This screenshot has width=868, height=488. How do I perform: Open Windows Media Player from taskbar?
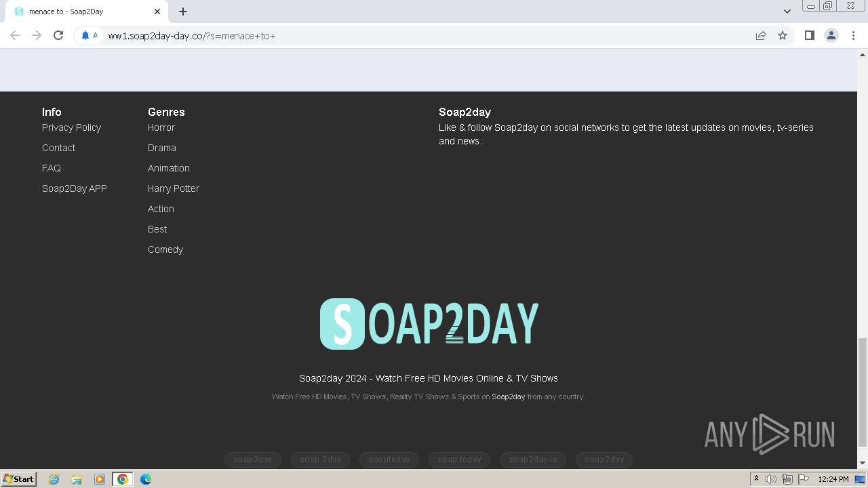100,479
